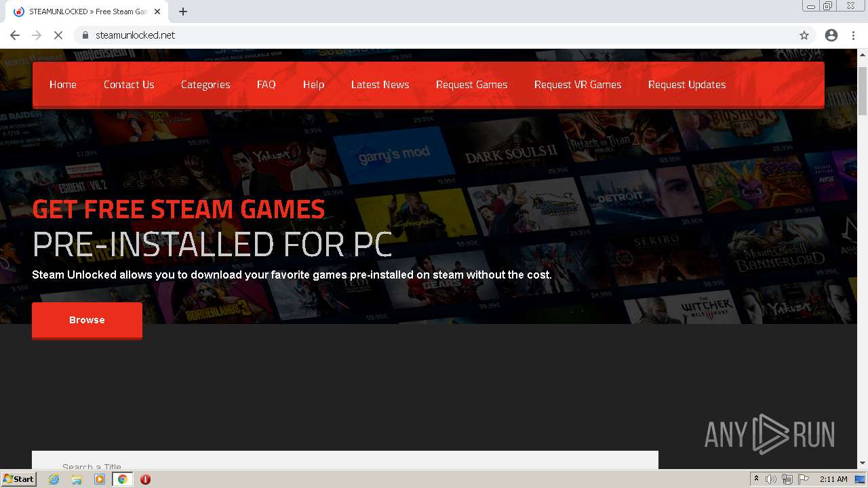Open Contact Us page
Viewport: 868px width, 488px height.
tap(129, 85)
